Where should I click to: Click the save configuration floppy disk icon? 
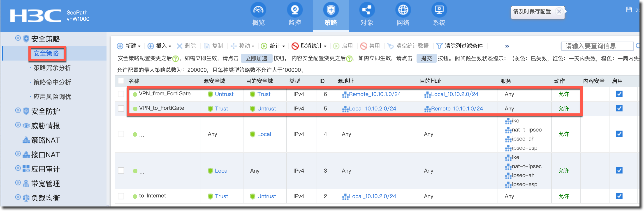(x=629, y=10)
